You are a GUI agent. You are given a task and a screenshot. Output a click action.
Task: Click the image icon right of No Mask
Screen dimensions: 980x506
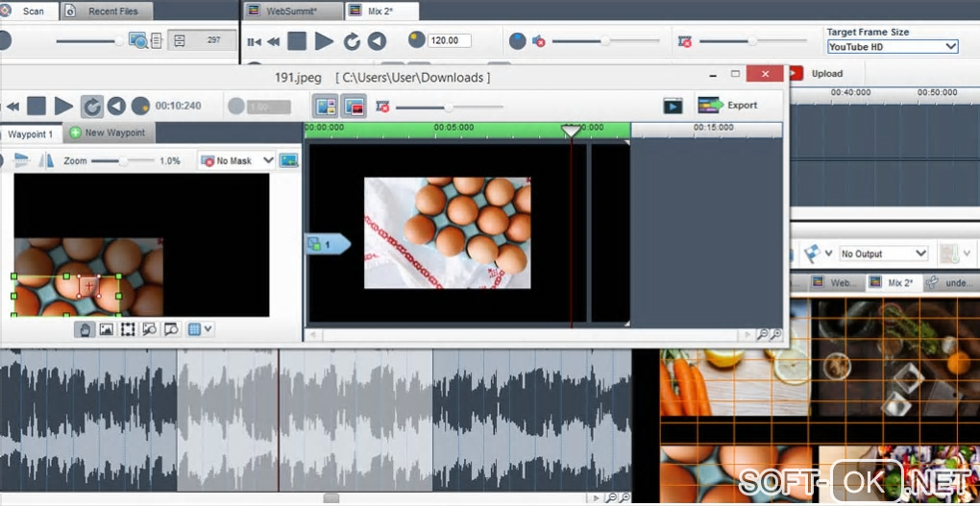288,160
